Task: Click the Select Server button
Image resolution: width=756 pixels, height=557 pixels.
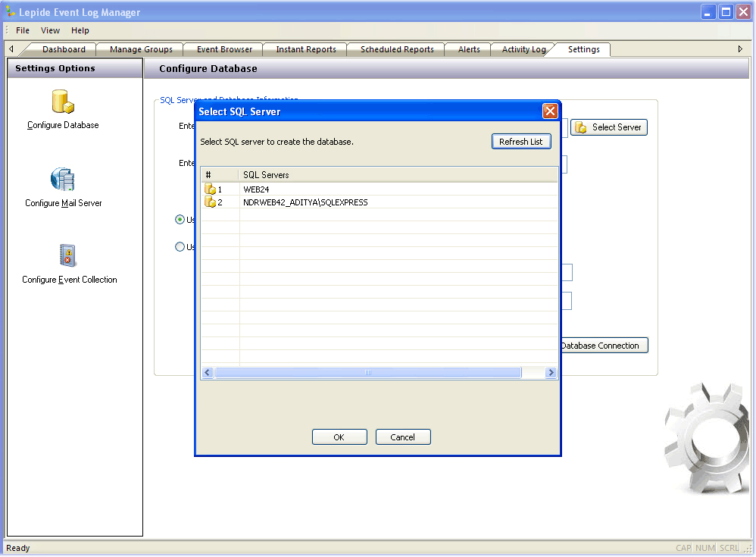Action: coord(609,127)
